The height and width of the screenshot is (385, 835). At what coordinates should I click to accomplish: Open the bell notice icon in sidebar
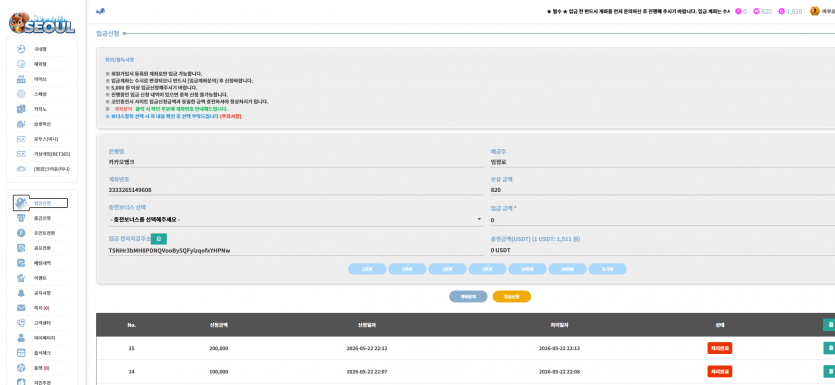pyautogui.click(x=21, y=293)
